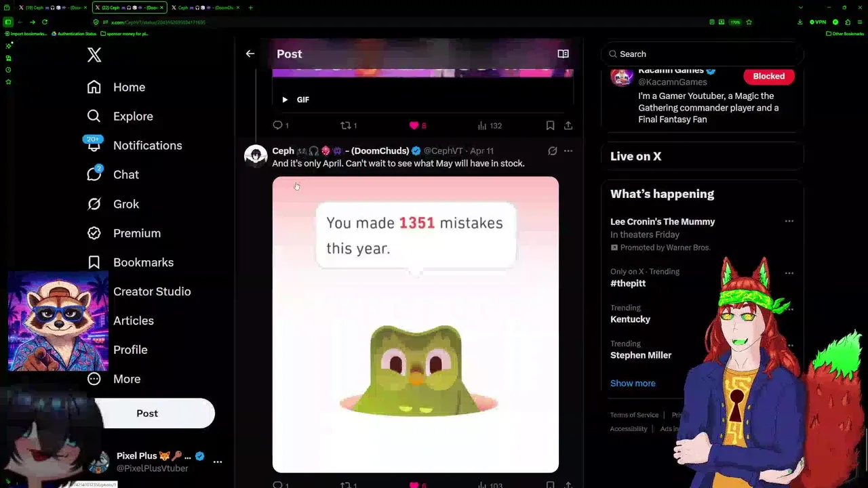
Task: Repost the upper post with GIF
Action: coord(349,125)
